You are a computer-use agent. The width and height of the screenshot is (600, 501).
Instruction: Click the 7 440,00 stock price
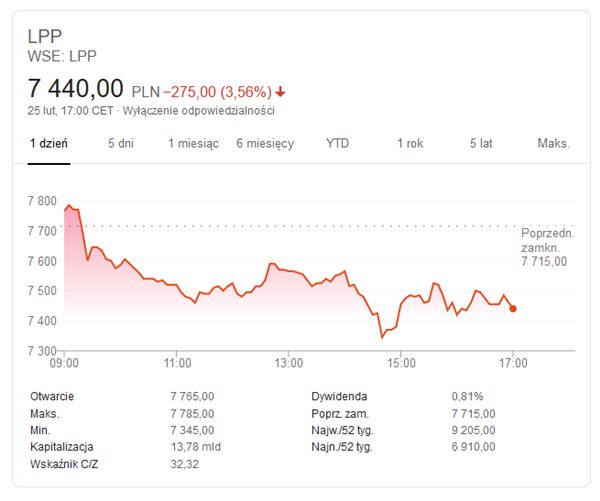click(76, 88)
